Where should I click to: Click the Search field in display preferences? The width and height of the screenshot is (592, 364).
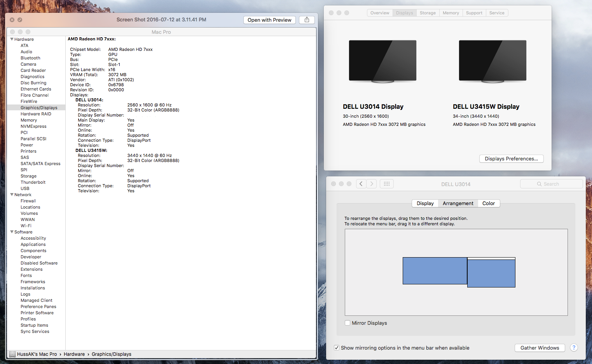[551, 184]
